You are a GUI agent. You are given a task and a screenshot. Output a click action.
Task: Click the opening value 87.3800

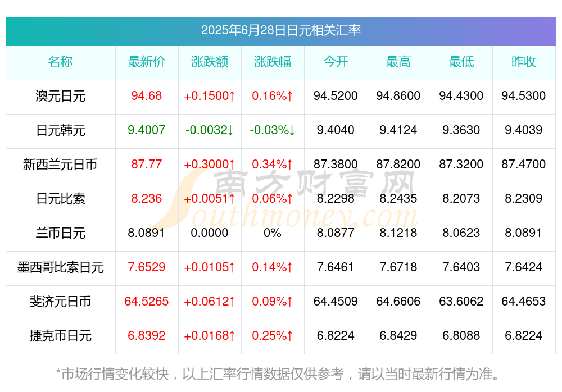point(336,165)
